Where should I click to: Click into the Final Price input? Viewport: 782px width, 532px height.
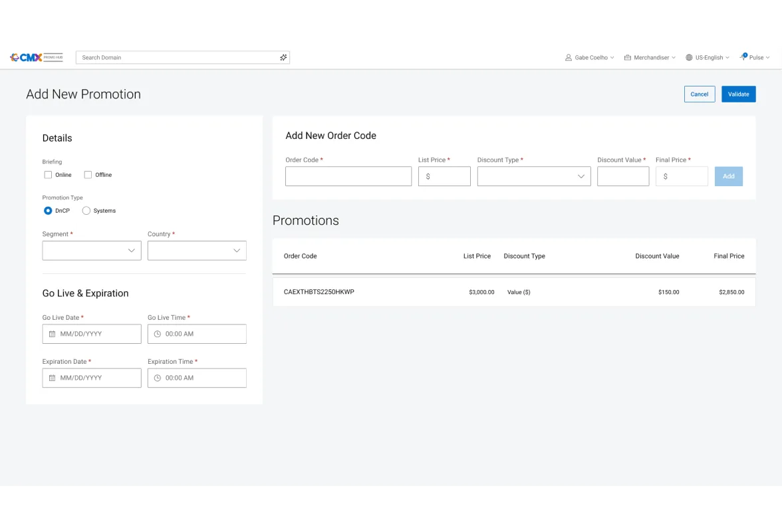pos(681,176)
